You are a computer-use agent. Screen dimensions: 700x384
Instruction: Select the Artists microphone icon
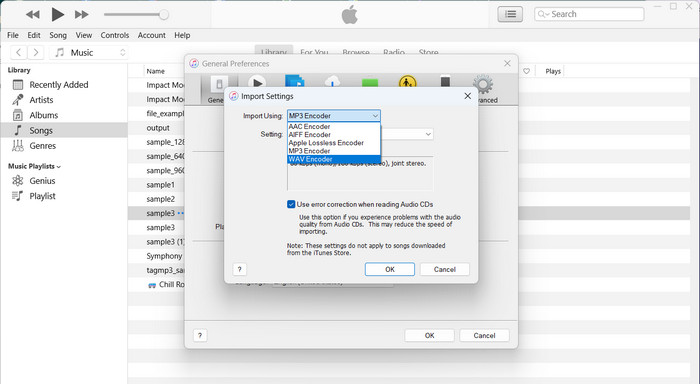point(18,100)
